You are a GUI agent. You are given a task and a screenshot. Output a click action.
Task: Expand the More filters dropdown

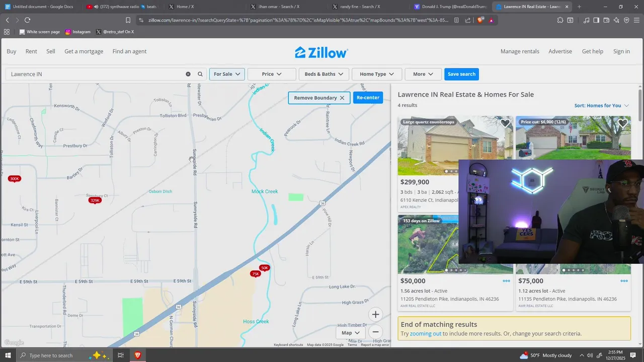423,74
